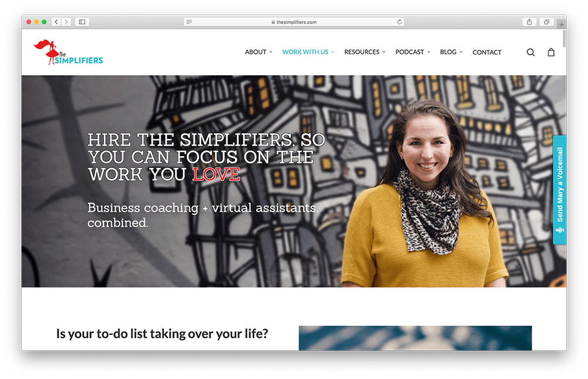
Task: Toggle the Safari sidebar icon
Action: pyautogui.click(x=82, y=22)
